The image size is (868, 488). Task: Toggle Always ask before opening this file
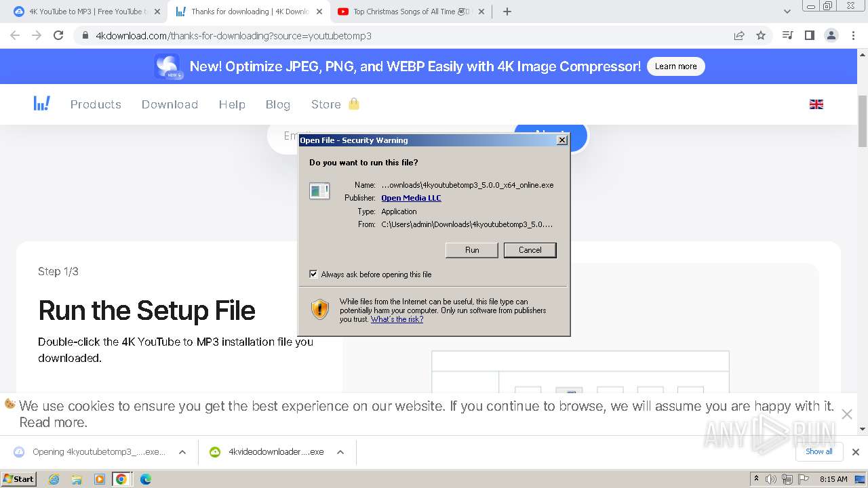(313, 274)
